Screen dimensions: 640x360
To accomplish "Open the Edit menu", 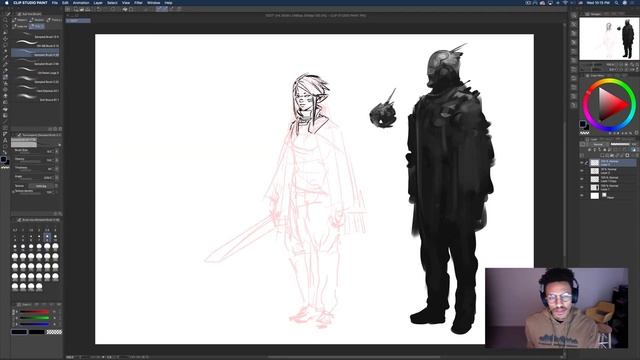I will click(65, 2).
